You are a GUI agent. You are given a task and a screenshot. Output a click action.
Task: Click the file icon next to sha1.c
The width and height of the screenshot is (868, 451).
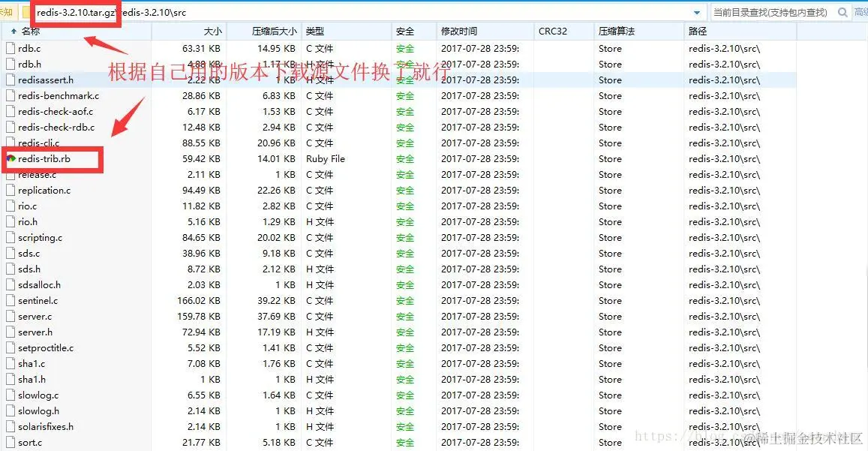click(x=10, y=363)
